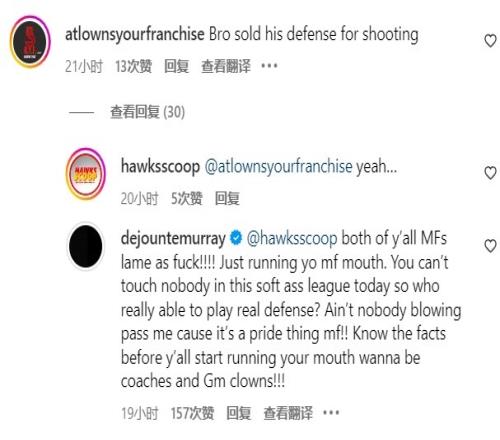Click 回复 under atlownsyourfranchise comment
Viewport: 500px width, 440px height.
click(x=177, y=66)
